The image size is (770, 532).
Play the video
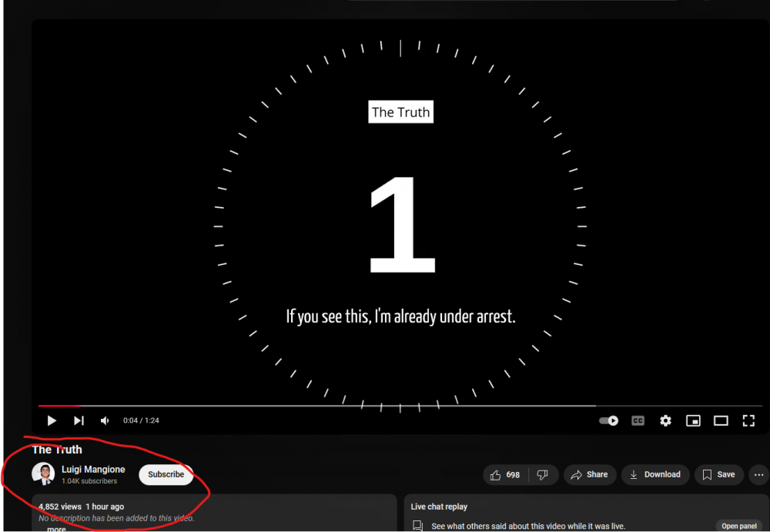(52, 420)
